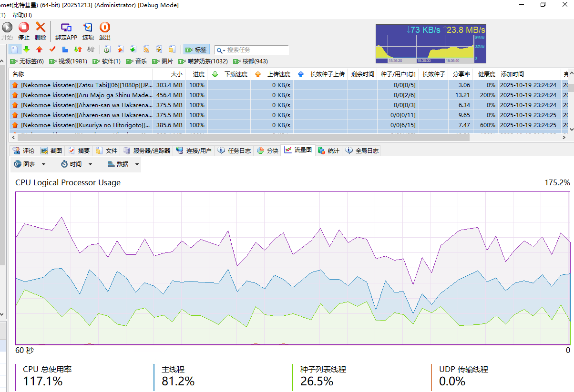
Task: Click the 退出 (Exit) toolbar icon
Action: click(105, 31)
